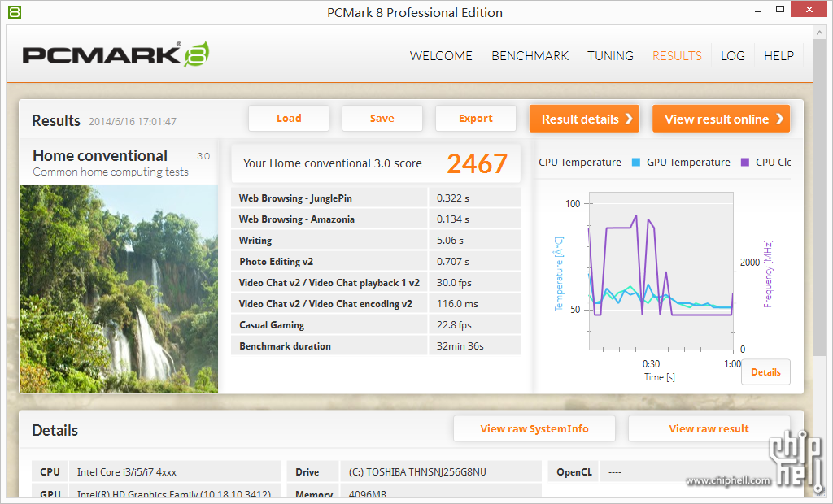Screen dimensions: 833x504
Task: Open the TUNING tab
Action: point(610,56)
